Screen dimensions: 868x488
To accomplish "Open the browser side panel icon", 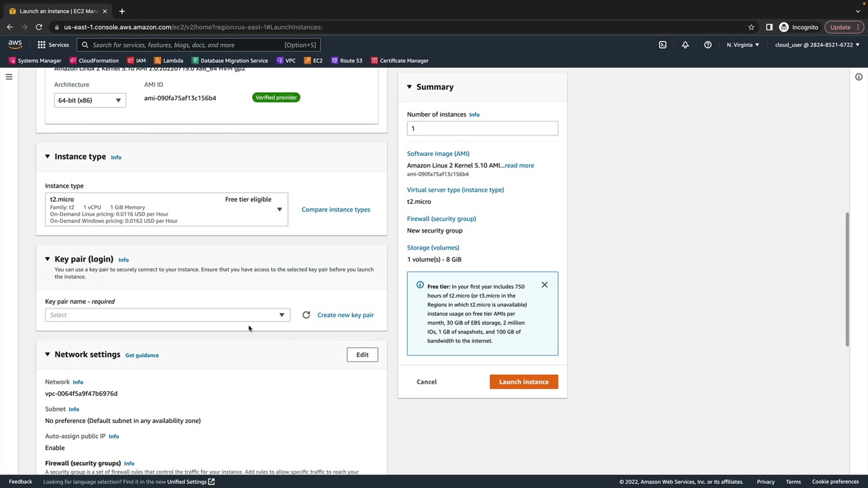I will (x=769, y=27).
